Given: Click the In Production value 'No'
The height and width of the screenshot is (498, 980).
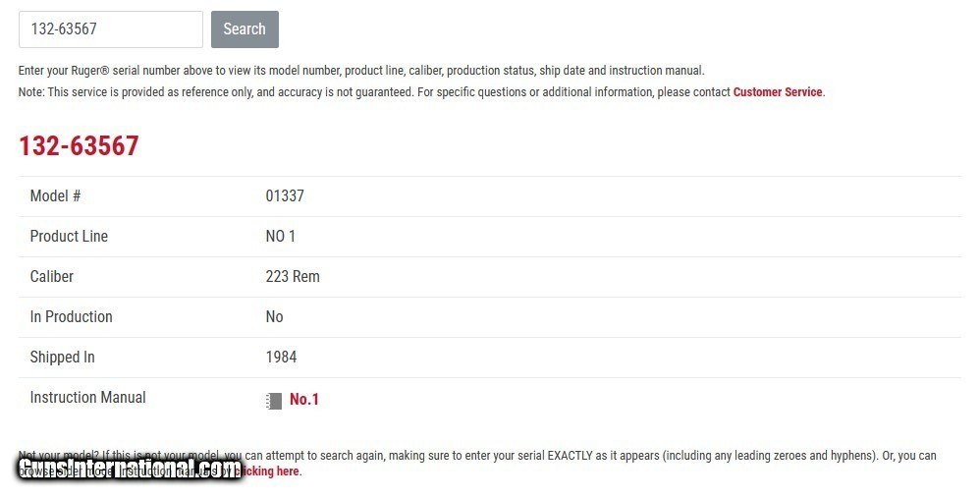Looking at the screenshot, I should (x=274, y=317).
